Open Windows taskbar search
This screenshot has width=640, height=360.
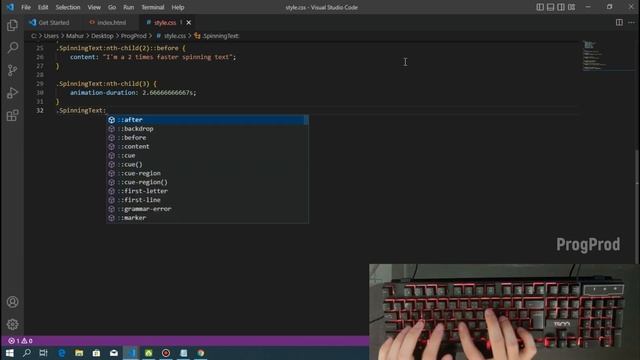point(27,353)
